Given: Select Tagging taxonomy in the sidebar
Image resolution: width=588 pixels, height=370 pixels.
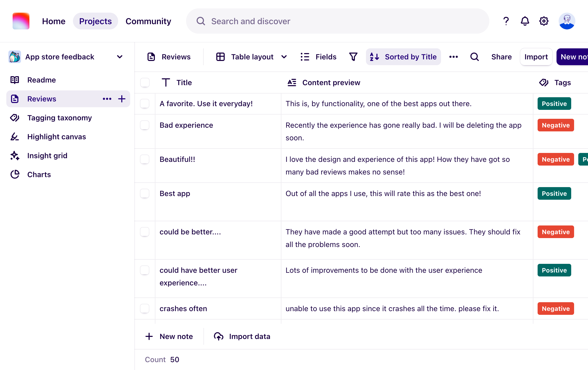Looking at the screenshot, I should (59, 118).
